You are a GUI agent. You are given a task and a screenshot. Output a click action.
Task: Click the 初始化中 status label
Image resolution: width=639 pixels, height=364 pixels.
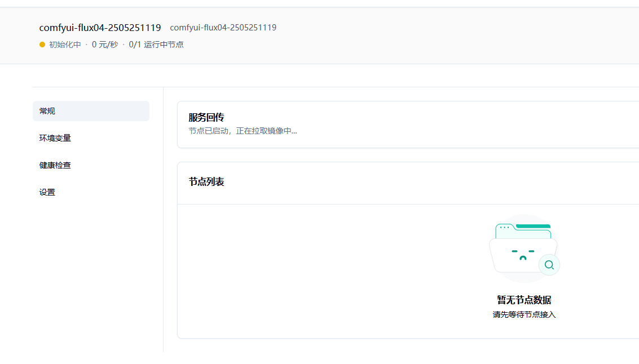click(65, 45)
